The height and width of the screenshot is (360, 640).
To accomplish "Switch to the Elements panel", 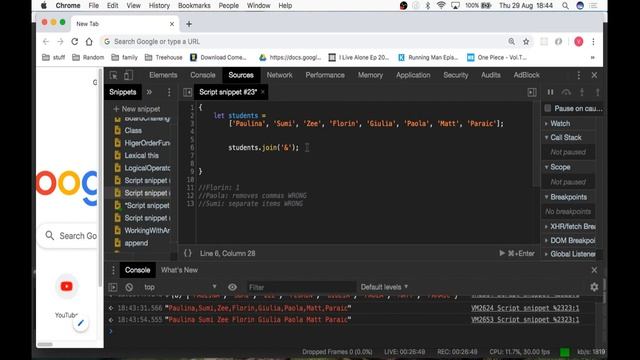I will point(163,75).
